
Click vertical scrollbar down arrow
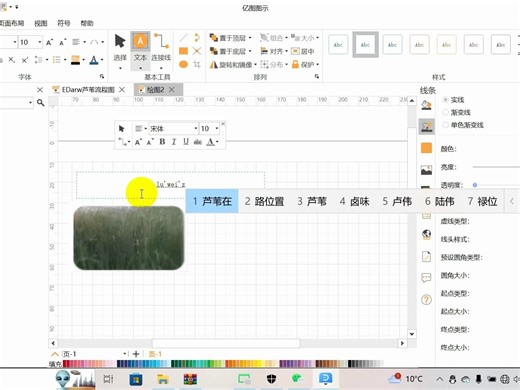[412, 334]
